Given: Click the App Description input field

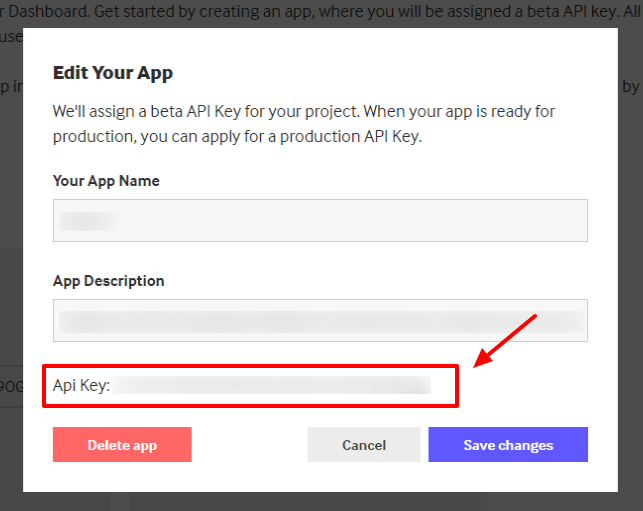Looking at the screenshot, I should [320, 321].
